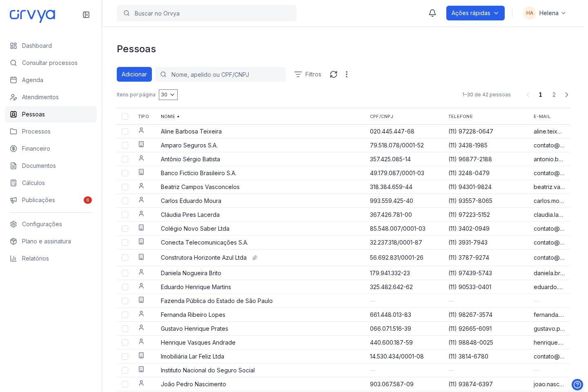588x392 pixels.
Task: Open Atendimentos in the sidebar
Action: (x=51, y=97)
